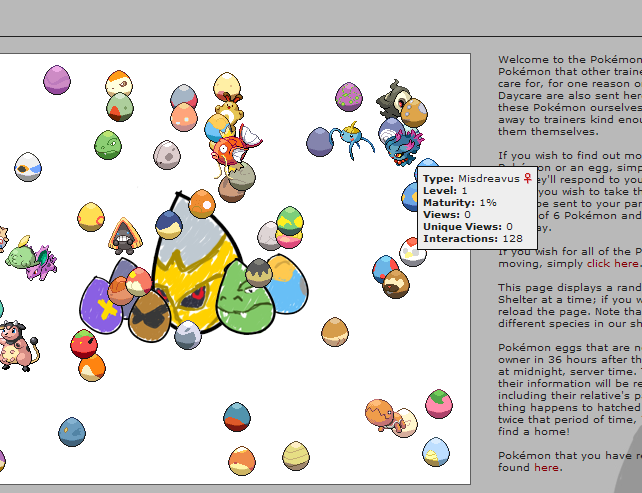Pick the plain tan egg alone at right
Viewport: 642px width, 493px height.
click(335, 332)
